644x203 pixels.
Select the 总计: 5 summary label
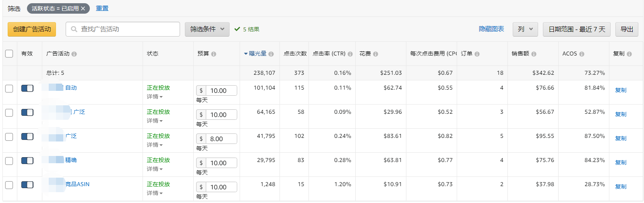(x=55, y=73)
